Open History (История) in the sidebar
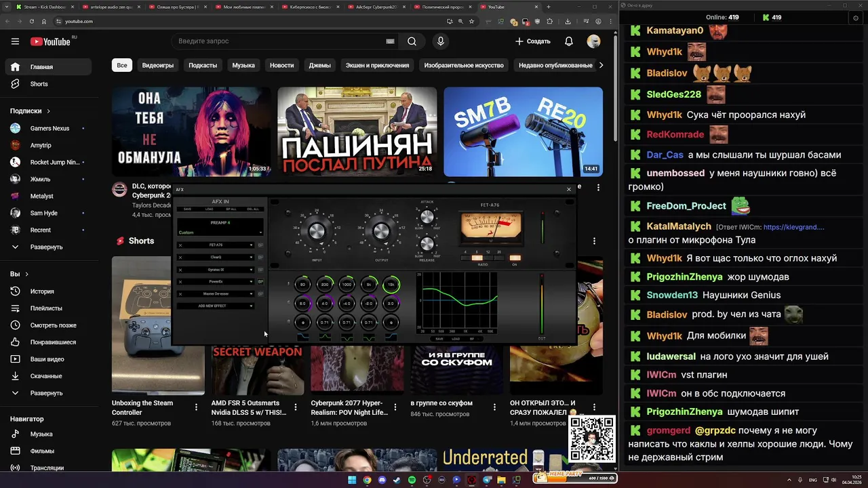Viewport: 868px width, 488px height. click(49, 291)
